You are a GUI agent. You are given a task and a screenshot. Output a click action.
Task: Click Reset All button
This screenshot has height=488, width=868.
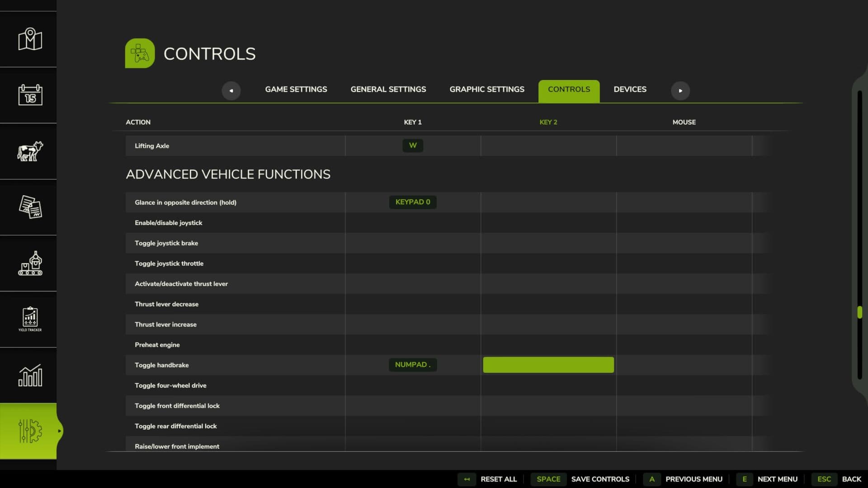pyautogui.click(x=498, y=479)
